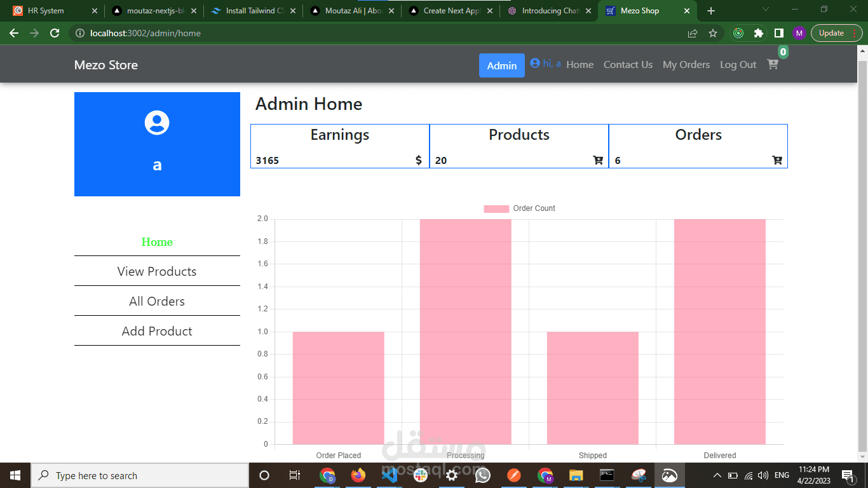The width and height of the screenshot is (868, 488).
Task: Select Home in the admin sidebar
Action: click(157, 241)
